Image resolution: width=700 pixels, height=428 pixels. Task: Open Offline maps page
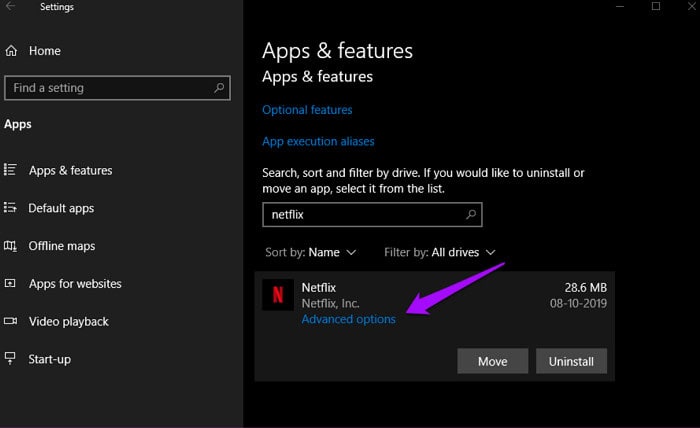click(x=62, y=246)
